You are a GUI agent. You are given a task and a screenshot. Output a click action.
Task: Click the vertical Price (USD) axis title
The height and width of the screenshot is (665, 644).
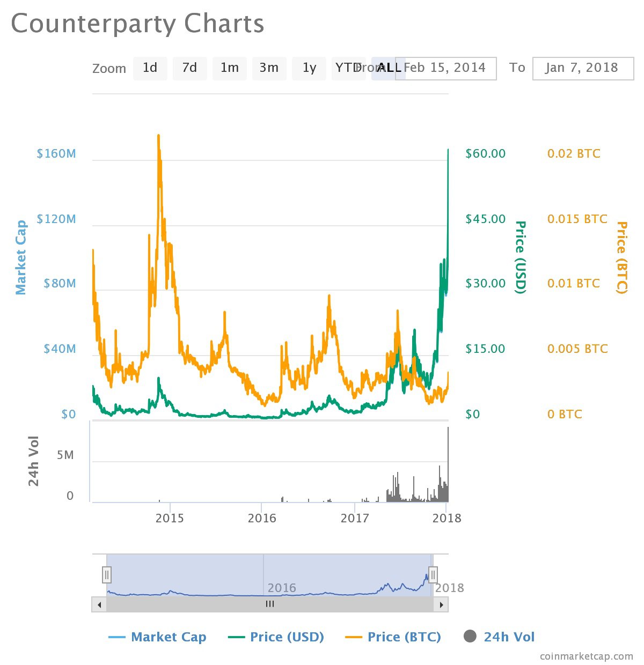521,257
